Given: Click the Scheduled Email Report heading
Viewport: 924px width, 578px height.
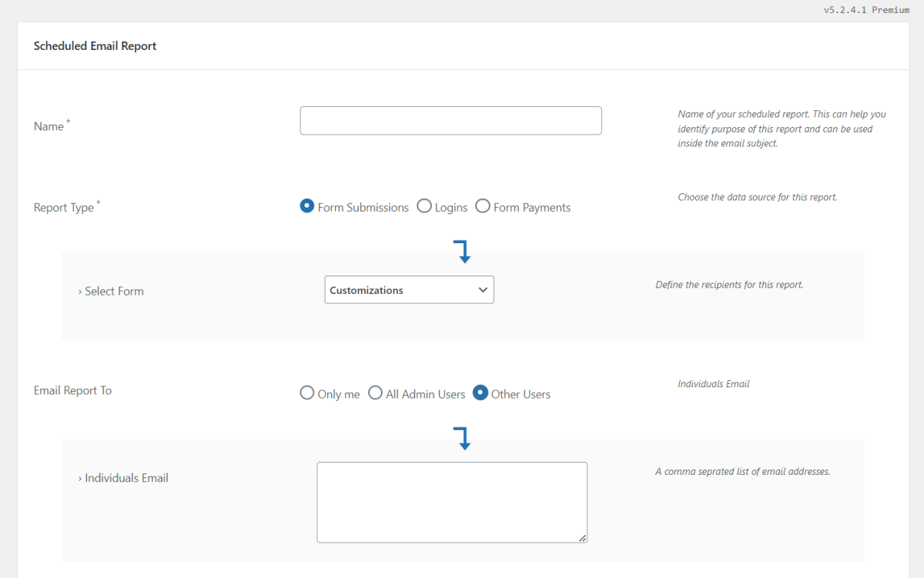Looking at the screenshot, I should [x=95, y=46].
